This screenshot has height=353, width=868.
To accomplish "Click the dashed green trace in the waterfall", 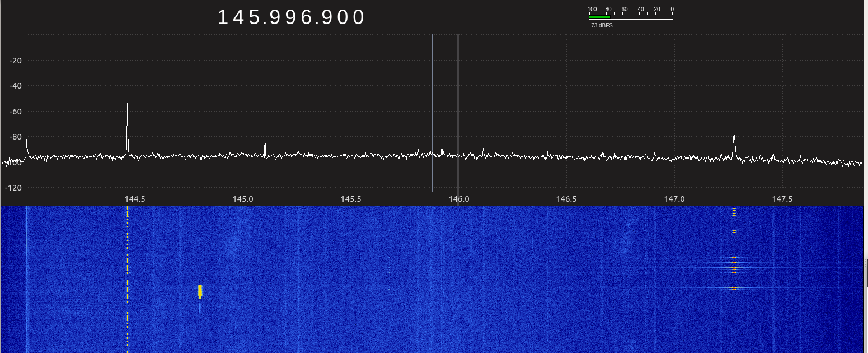I will coord(128,269).
